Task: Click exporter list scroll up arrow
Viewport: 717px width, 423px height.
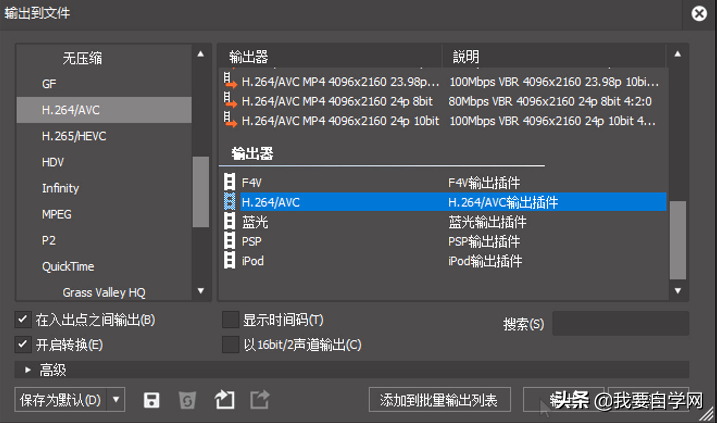Action: pyautogui.click(x=678, y=54)
